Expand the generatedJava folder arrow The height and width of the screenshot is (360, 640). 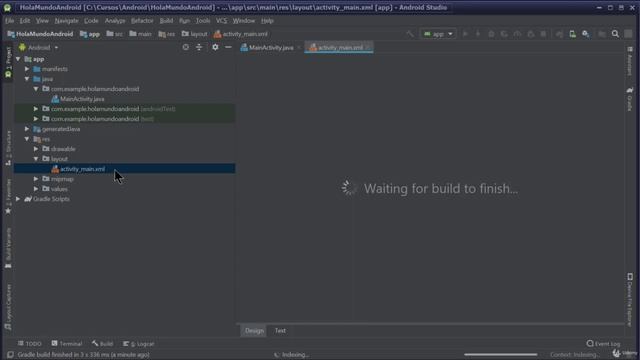(x=27, y=129)
